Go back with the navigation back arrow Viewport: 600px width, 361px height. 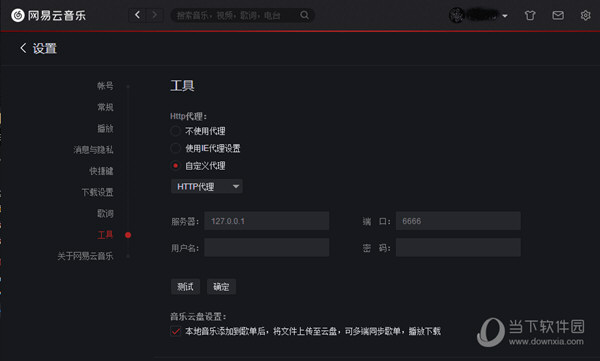pyautogui.click(x=137, y=15)
